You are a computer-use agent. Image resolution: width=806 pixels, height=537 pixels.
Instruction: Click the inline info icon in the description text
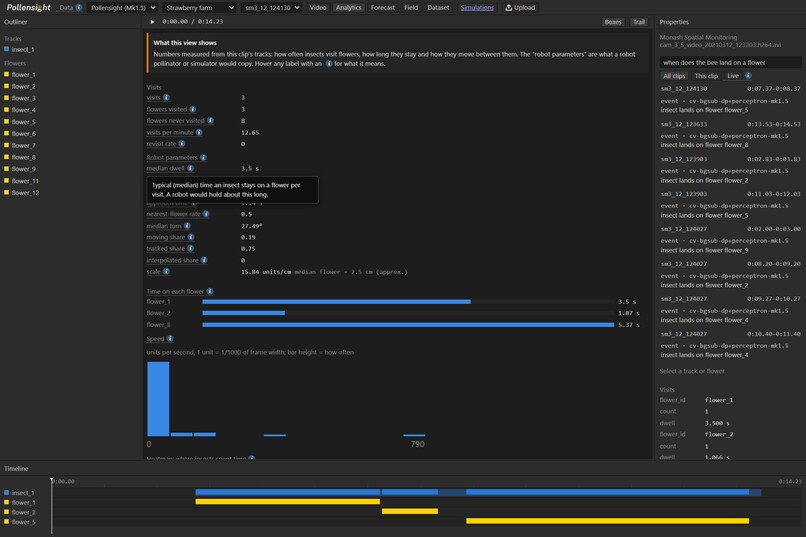(328, 64)
